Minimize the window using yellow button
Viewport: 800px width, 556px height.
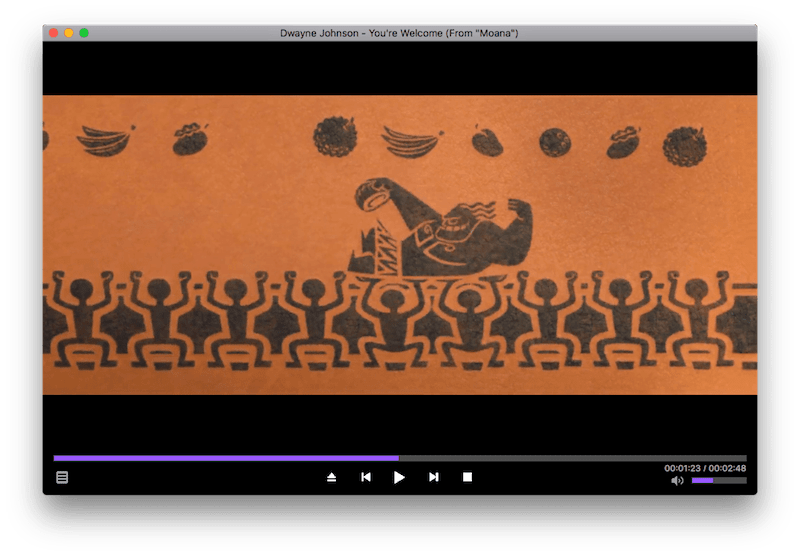pos(69,33)
